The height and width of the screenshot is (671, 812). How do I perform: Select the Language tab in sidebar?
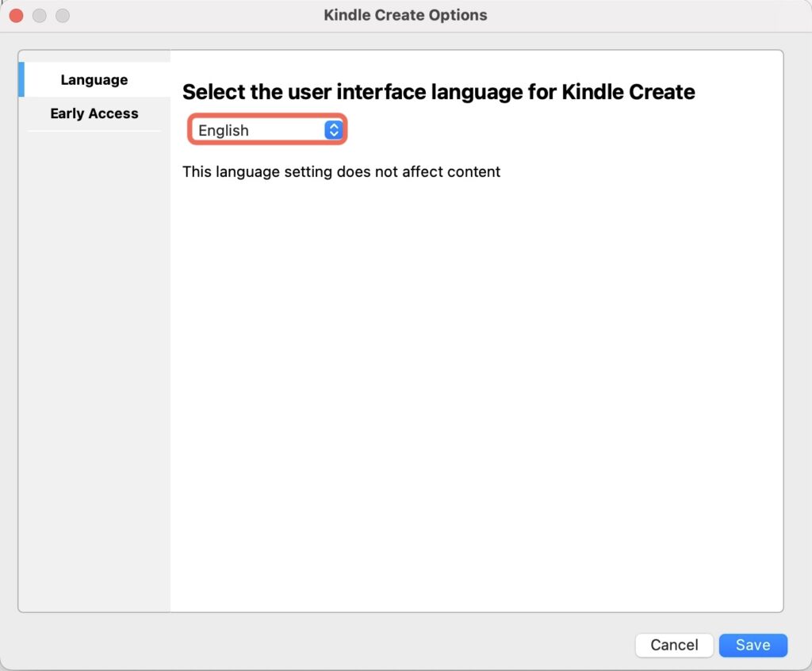94,80
